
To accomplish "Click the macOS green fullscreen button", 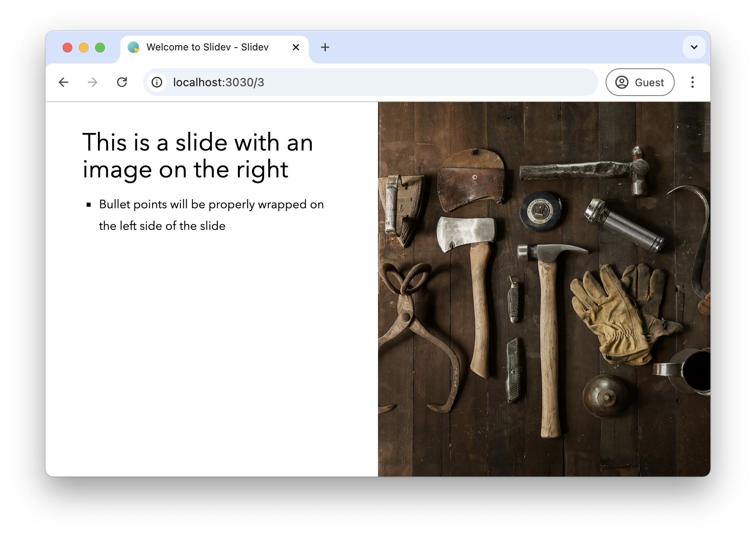I will pyautogui.click(x=100, y=48).
